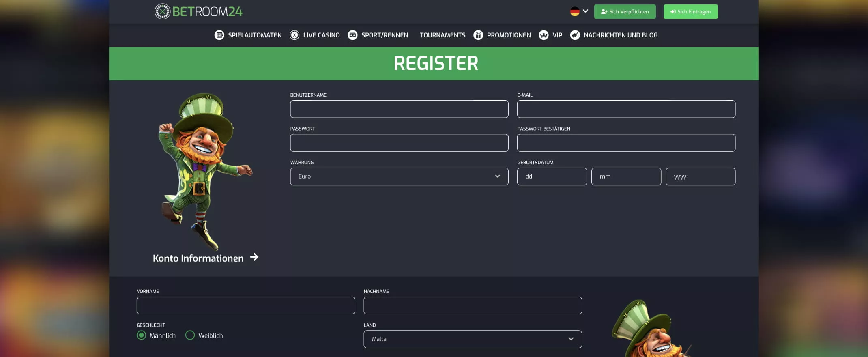Focus the E-Mail input field
The width and height of the screenshot is (868, 357).
(626, 109)
